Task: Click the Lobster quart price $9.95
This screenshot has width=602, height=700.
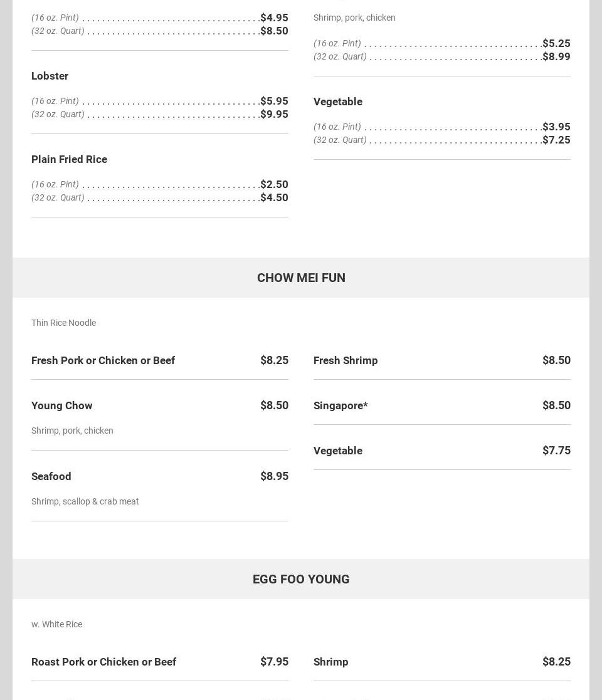Action: coord(274,114)
